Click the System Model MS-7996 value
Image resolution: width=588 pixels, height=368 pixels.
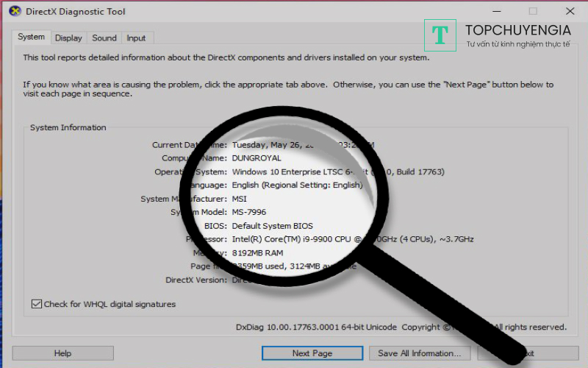click(x=249, y=212)
